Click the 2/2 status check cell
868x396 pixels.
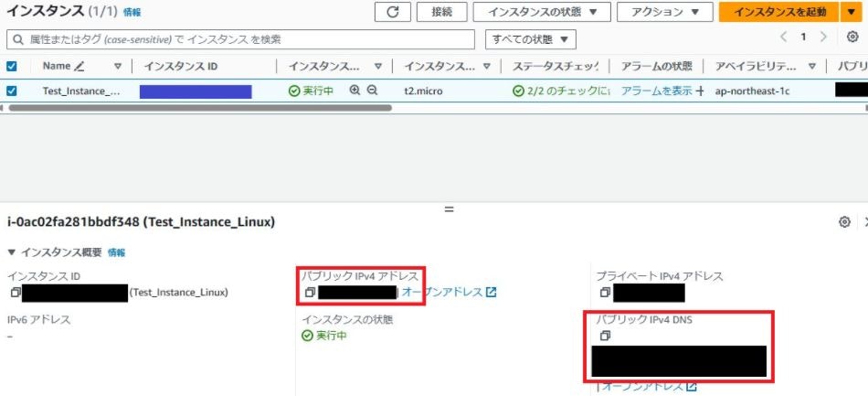(560, 91)
